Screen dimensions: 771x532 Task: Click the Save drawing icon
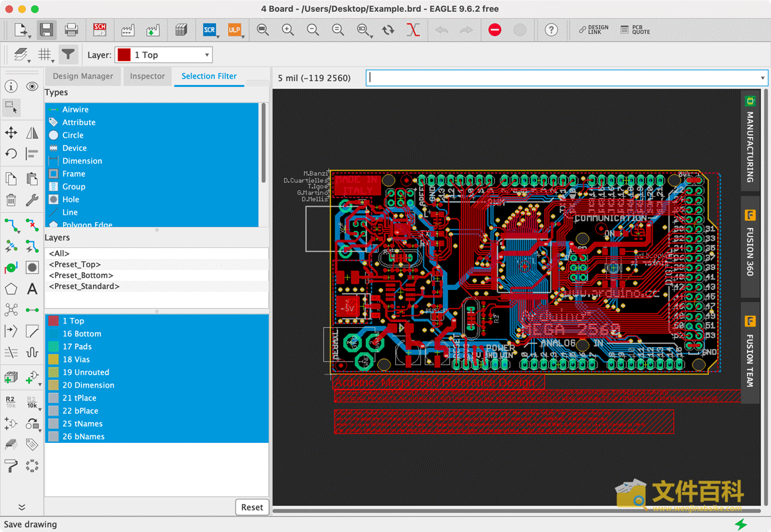46,30
